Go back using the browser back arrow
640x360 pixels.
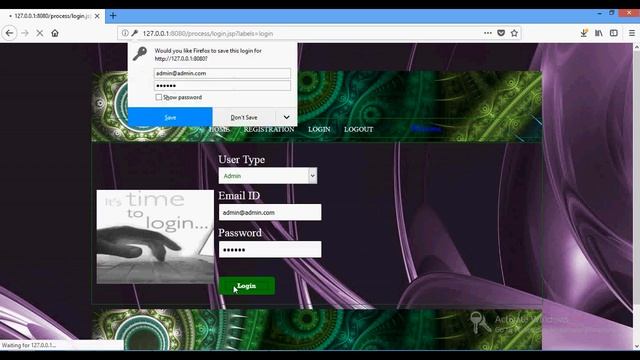click(x=9, y=33)
